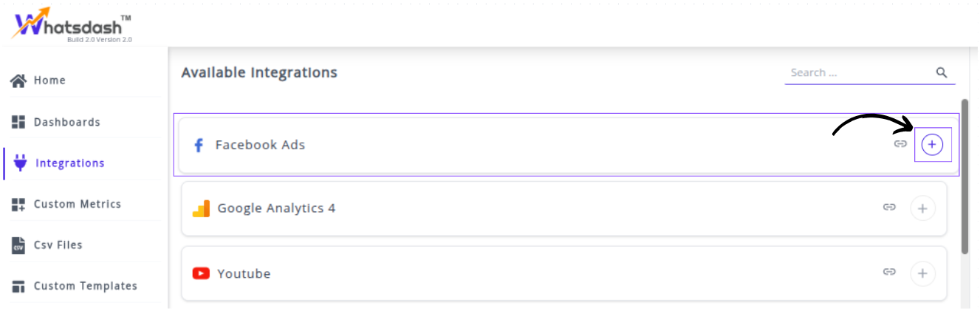Click the Whatsdash logo
The image size is (980, 314).
pos(72,25)
